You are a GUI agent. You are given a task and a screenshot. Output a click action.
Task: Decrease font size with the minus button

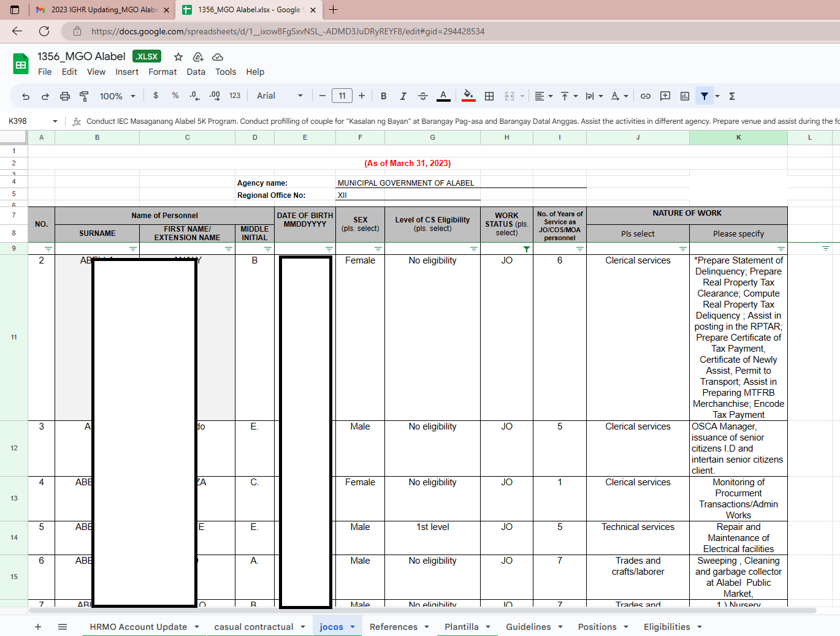click(323, 96)
